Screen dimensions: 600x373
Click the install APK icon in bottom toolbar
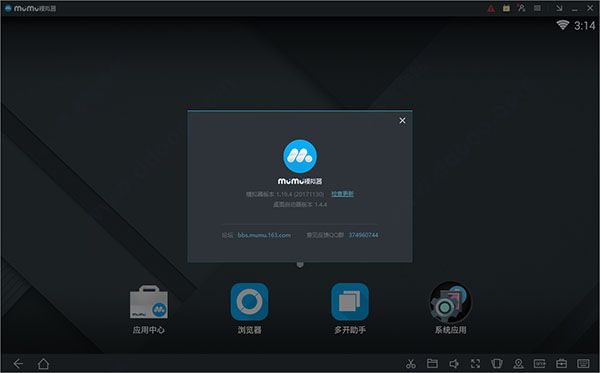[x=540, y=363]
